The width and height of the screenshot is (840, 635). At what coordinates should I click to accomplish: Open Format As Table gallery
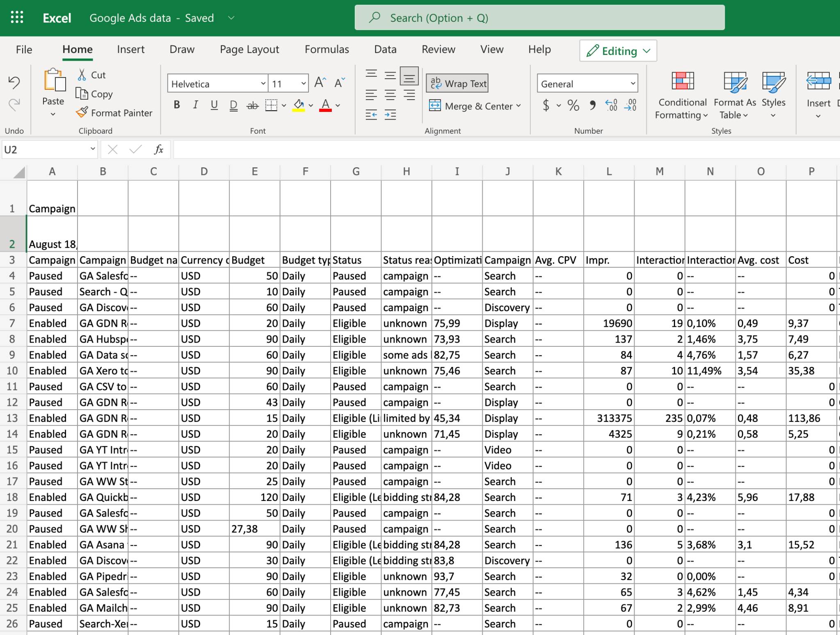(x=735, y=96)
